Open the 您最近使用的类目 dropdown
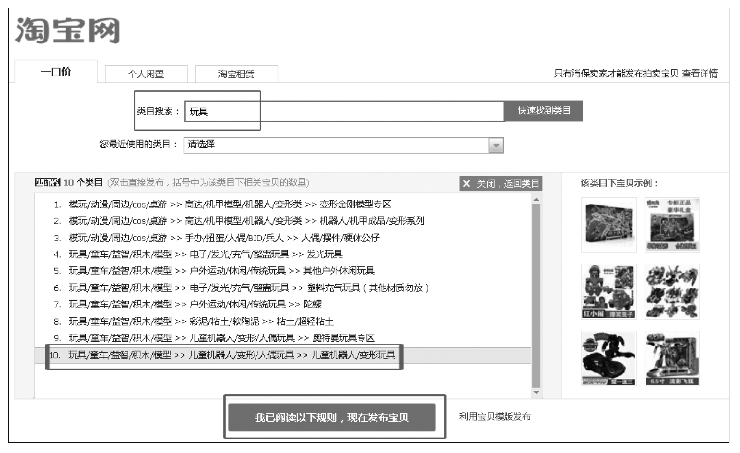 tap(344, 145)
